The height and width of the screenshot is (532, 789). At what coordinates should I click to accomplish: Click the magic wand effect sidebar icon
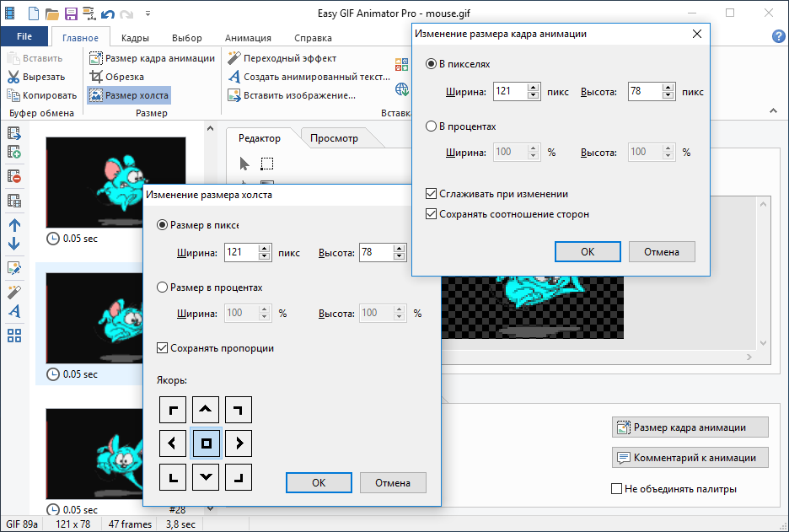click(x=14, y=292)
